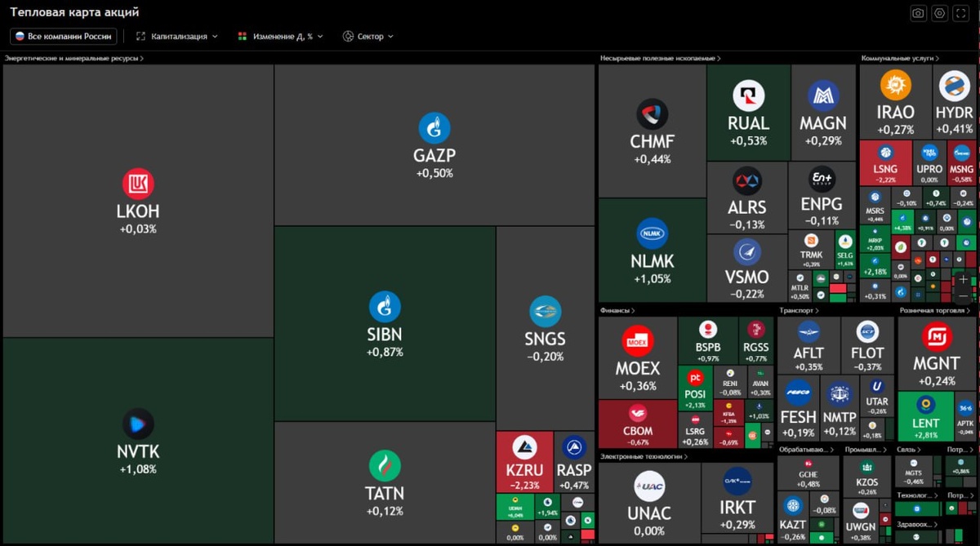The height and width of the screenshot is (546, 980).
Task: Open the MGTS tile
Action: click(914, 472)
